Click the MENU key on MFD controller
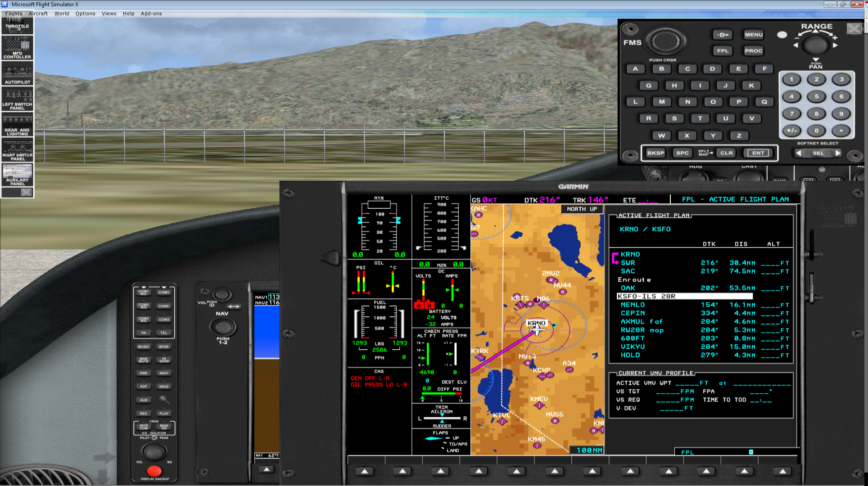 [x=753, y=35]
